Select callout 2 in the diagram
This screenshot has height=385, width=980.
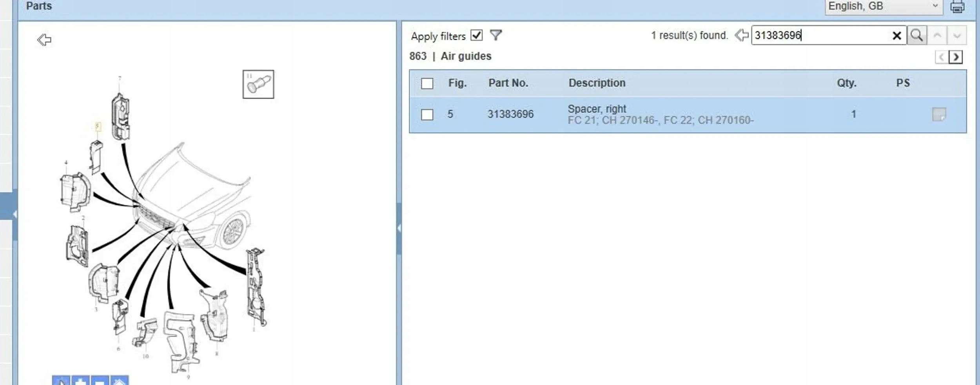(x=83, y=218)
